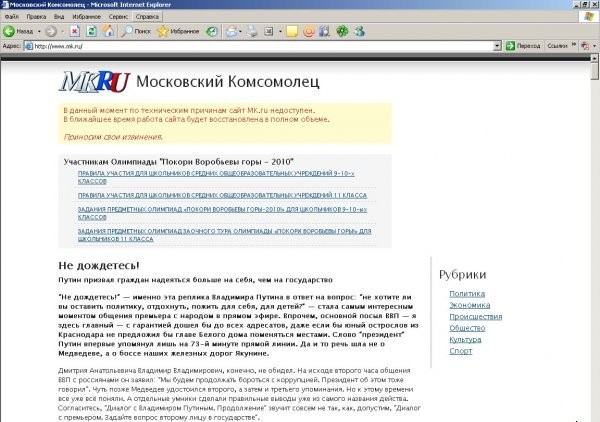Image resolution: width=600 pixels, height=422 pixels.
Task: Click the MK.RU site logo
Action: [95, 82]
